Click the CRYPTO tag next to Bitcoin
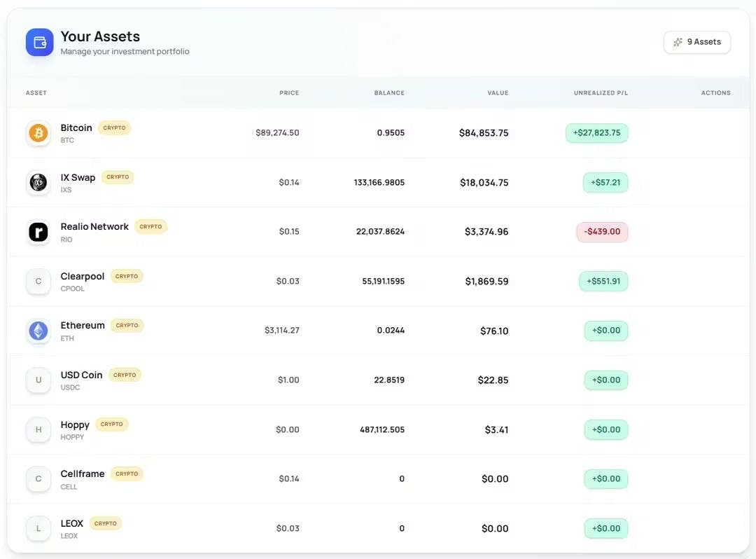Image resolution: width=756 pixels, height=559 pixels. click(x=114, y=127)
